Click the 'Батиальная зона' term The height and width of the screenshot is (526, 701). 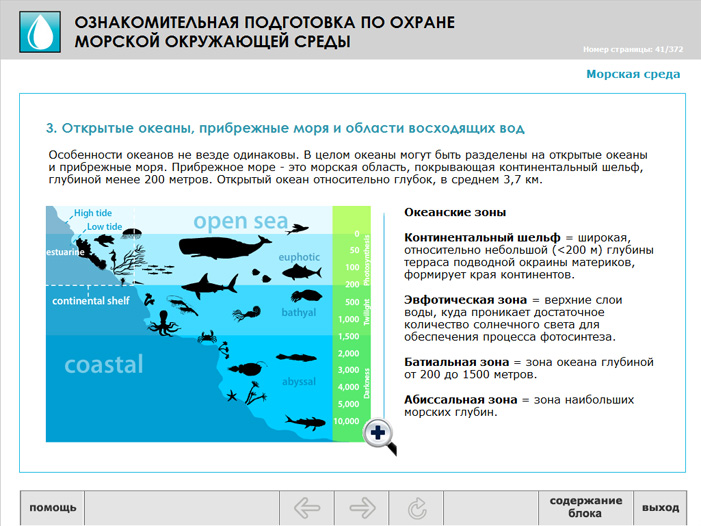pyautogui.click(x=456, y=362)
